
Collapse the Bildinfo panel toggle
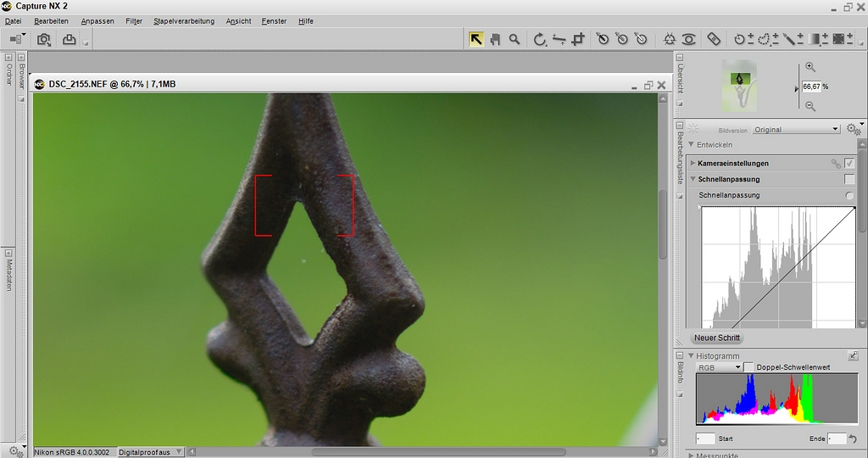pos(680,355)
